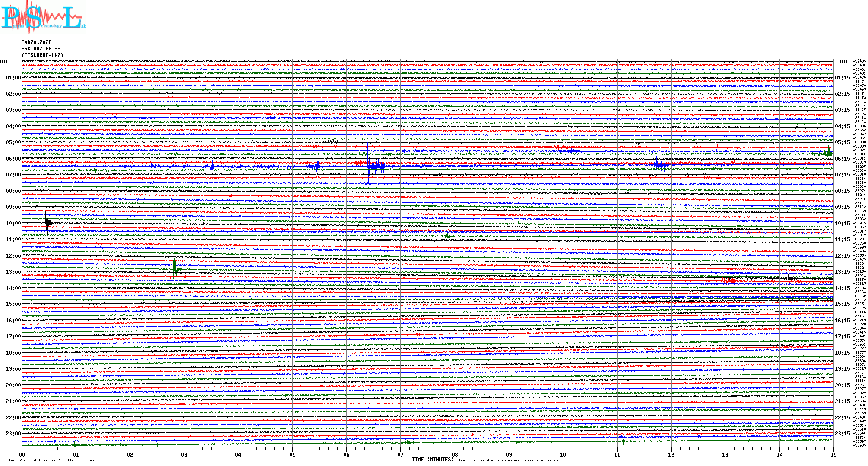Click the large blue seismic spike after 06:00
The width and height of the screenshot is (868, 466).
click(x=369, y=165)
